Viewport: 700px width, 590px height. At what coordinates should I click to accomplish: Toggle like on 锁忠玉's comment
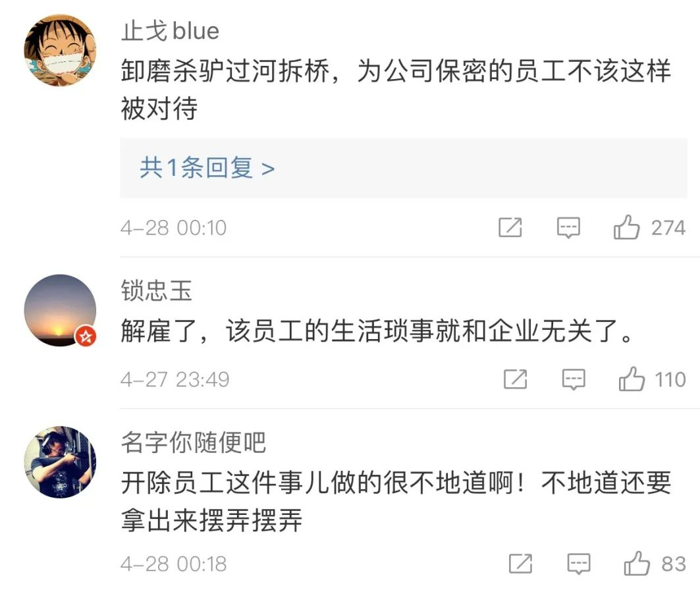point(632,379)
